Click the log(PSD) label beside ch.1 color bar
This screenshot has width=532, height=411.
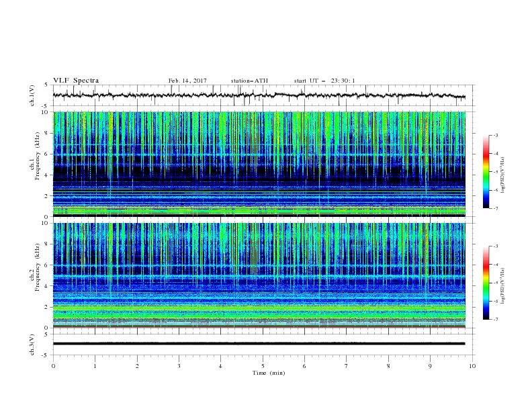pyautogui.click(x=502, y=175)
